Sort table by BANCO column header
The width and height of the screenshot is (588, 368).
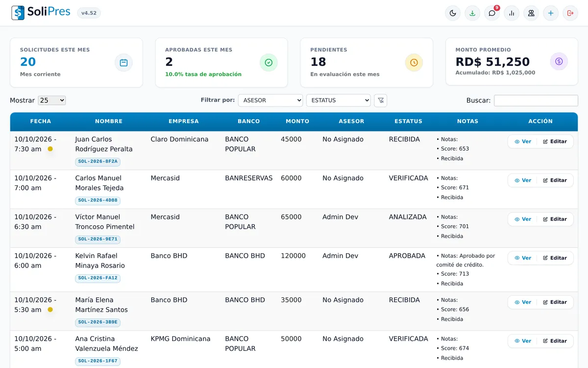coord(249,121)
